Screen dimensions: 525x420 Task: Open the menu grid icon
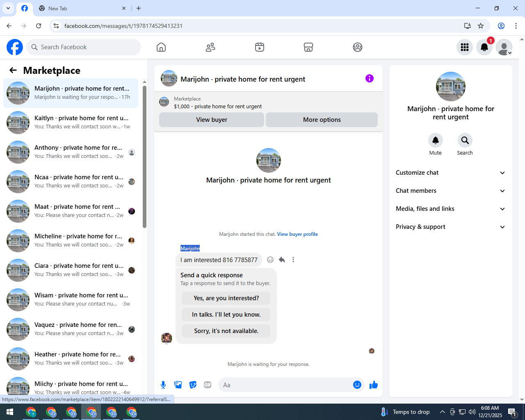coord(465,47)
